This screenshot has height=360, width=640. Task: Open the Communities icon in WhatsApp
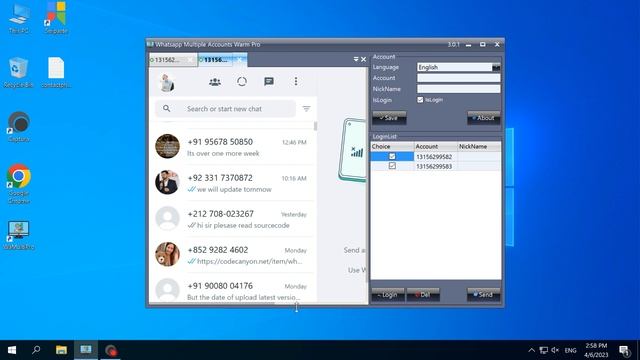coord(215,82)
